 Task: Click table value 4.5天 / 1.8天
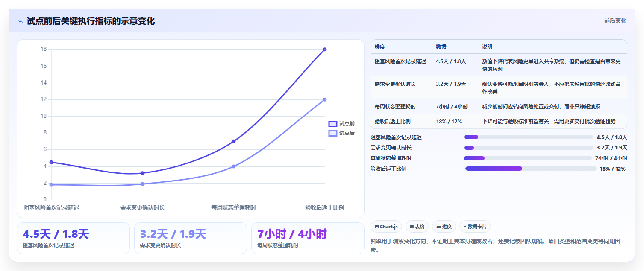pyautogui.click(x=451, y=61)
